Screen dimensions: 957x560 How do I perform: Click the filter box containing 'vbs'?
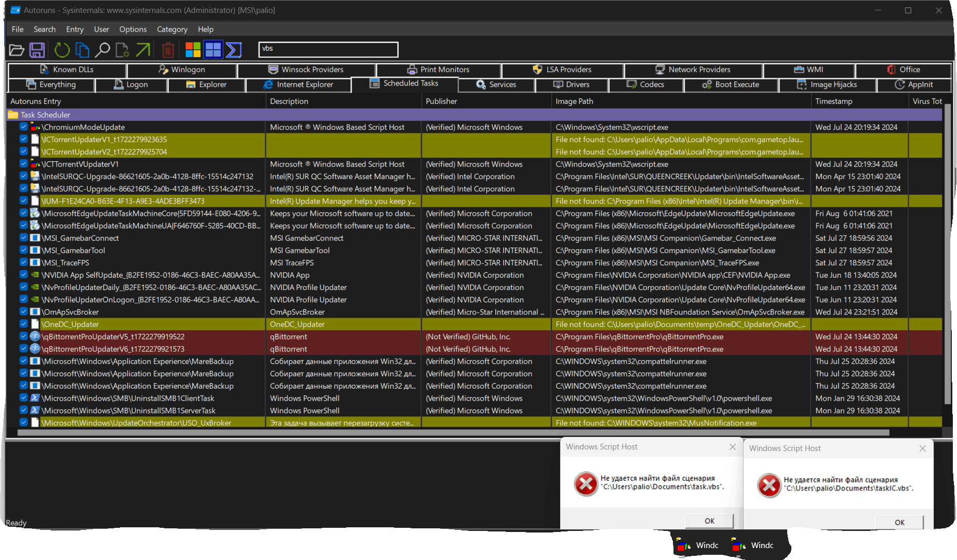click(328, 49)
